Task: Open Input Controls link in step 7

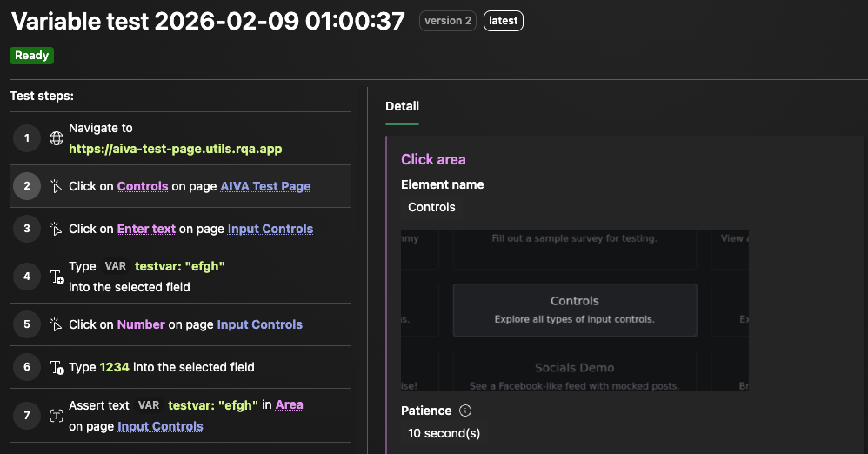Action: (160, 426)
